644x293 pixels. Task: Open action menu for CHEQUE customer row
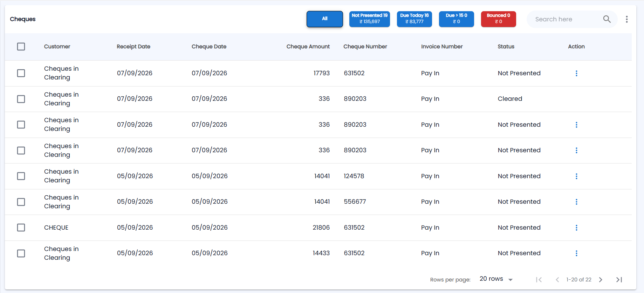click(x=576, y=228)
